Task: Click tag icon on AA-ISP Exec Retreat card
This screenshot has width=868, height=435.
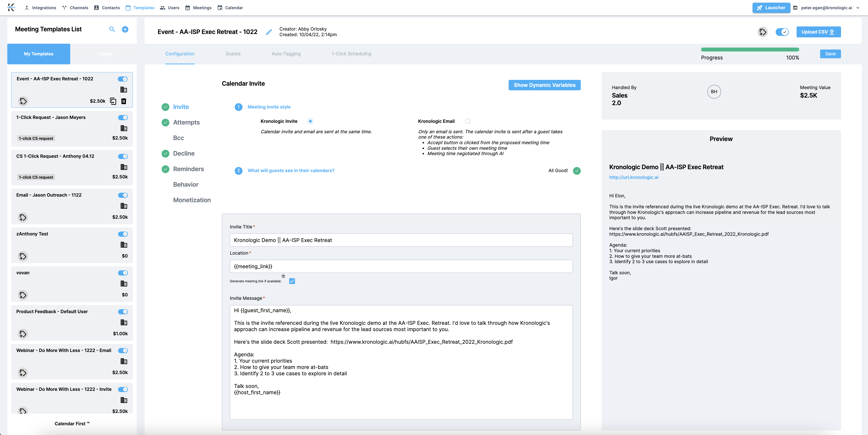Action: click(x=23, y=101)
